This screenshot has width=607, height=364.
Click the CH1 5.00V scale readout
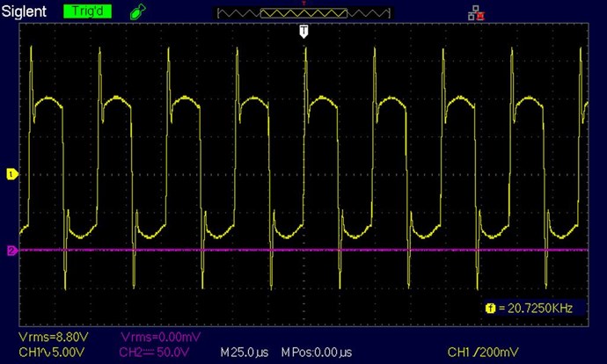[52, 353]
